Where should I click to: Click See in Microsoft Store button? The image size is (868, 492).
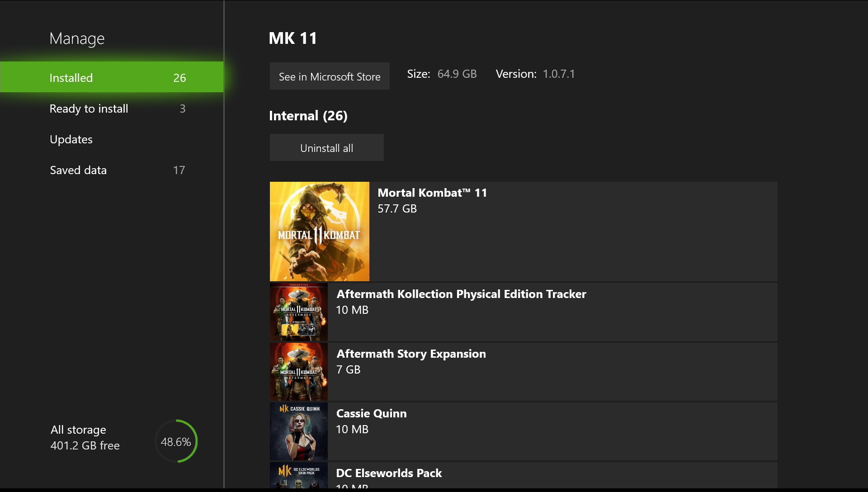pos(330,76)
